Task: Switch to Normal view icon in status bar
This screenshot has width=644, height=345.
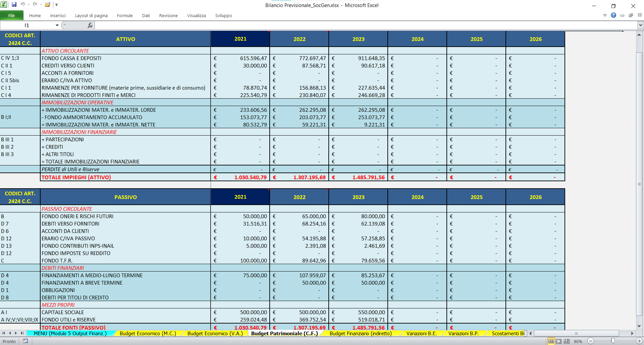Action: (551, 341)
